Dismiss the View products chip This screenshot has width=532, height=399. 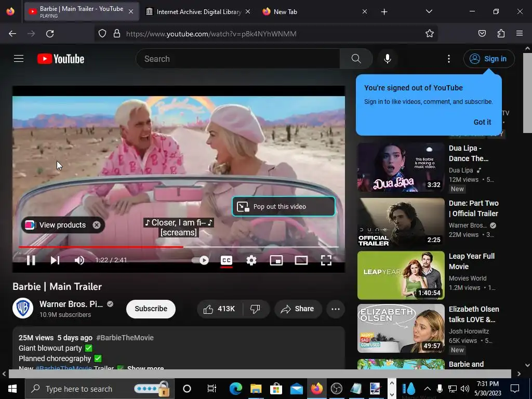pos(97,225)
